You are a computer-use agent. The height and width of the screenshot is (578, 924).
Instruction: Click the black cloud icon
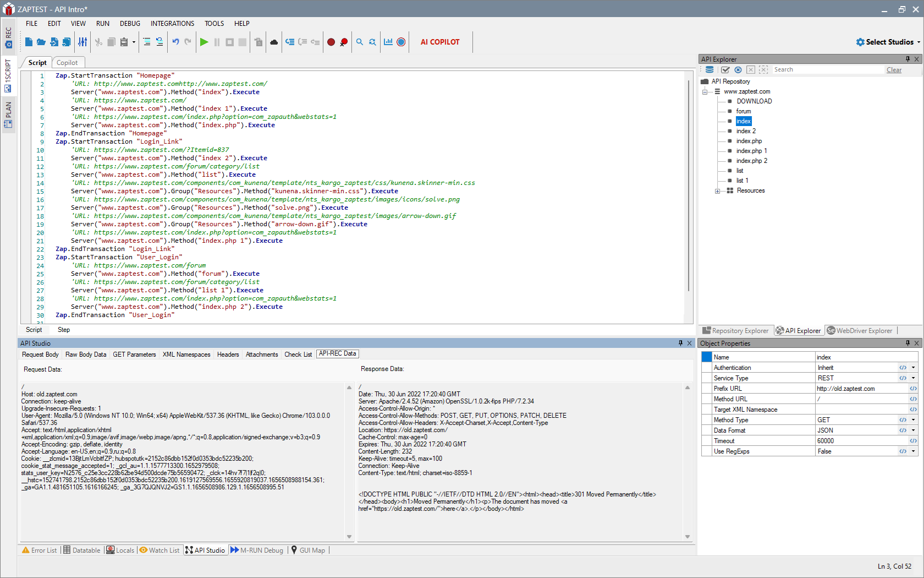(274, 42)
